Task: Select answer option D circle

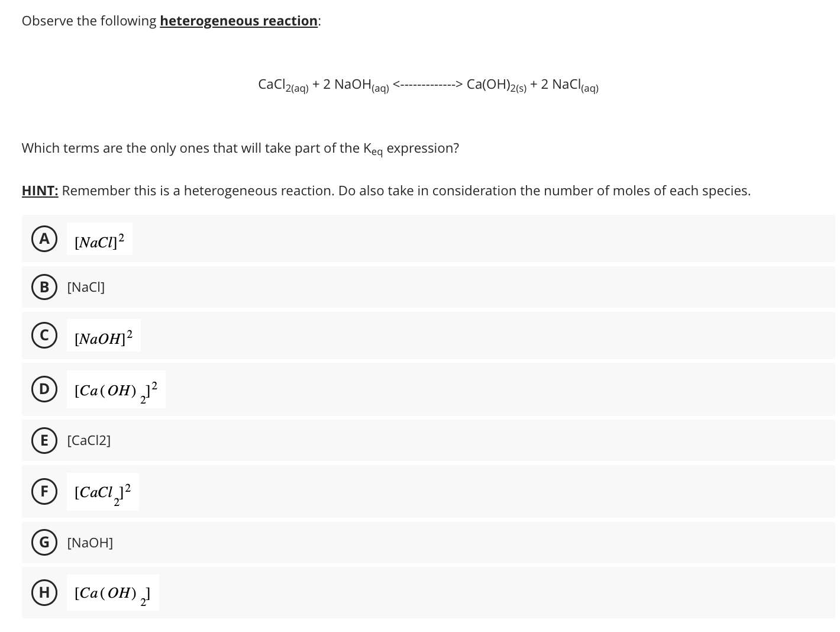Action: pyautogui.click(x=44, y=389)
